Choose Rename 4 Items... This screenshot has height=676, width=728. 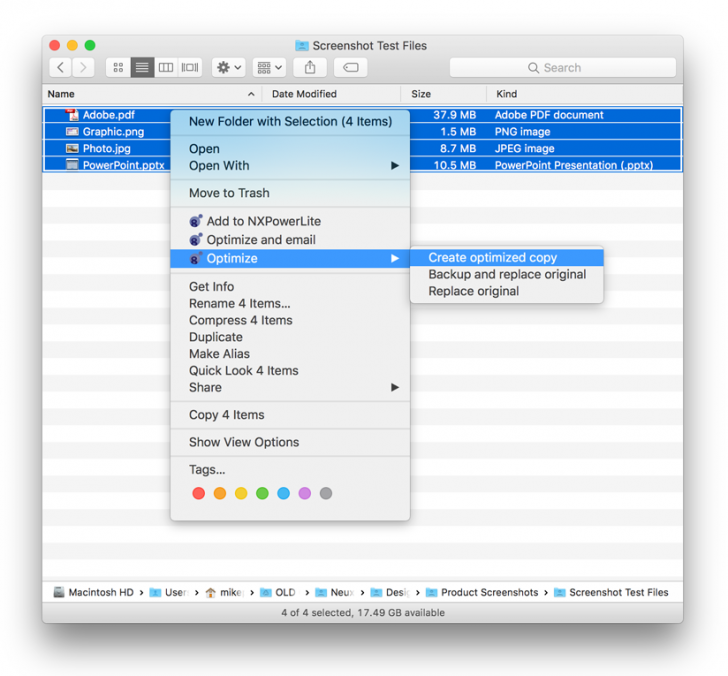click(290, 304)
